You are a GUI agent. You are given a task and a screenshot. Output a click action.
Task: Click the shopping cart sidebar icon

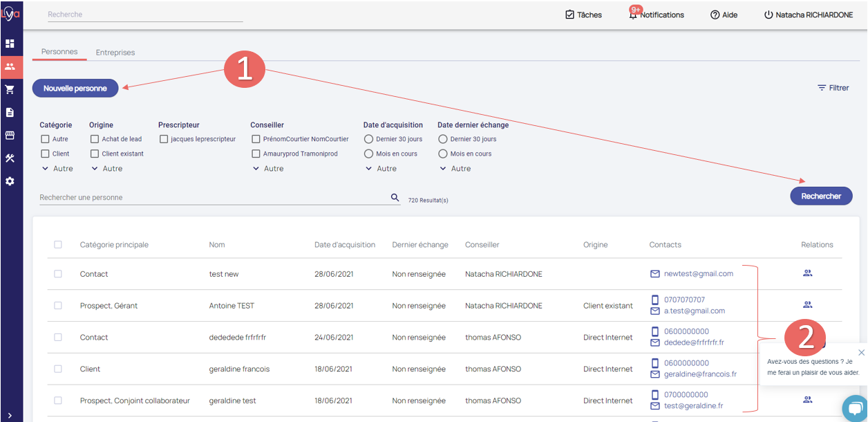point(10,89)
